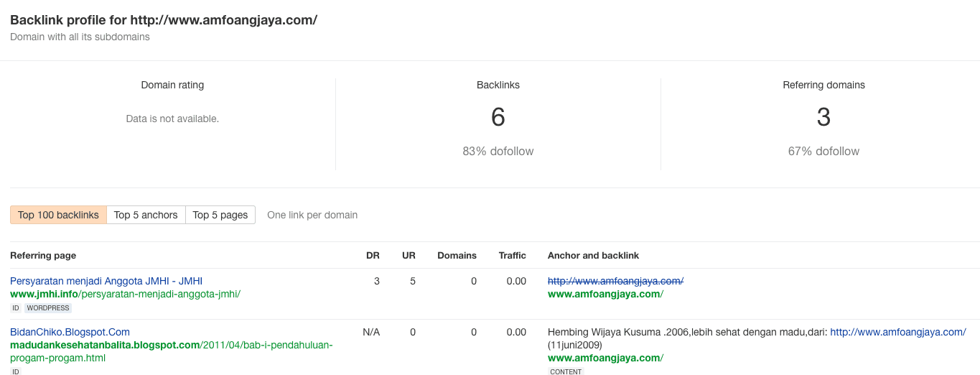Sort by the UR column header
Image resolution: width=980 pixels, height=375 pixels.
(x=409, y=256)
